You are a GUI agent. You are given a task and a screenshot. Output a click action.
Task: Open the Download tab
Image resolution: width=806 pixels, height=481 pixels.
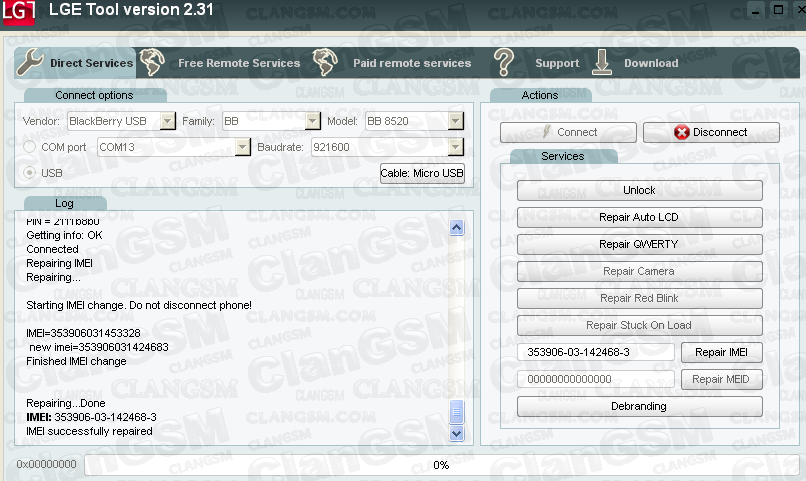(651, 63)
